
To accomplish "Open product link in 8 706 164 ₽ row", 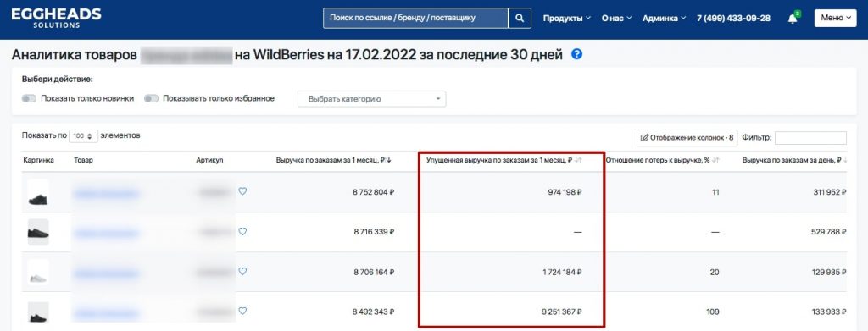I will [x=106, y=273].
